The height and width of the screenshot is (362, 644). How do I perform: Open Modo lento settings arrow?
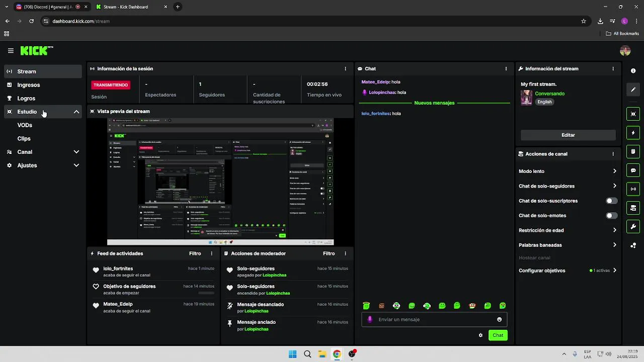pyautogui.click(x=614, y=171)
